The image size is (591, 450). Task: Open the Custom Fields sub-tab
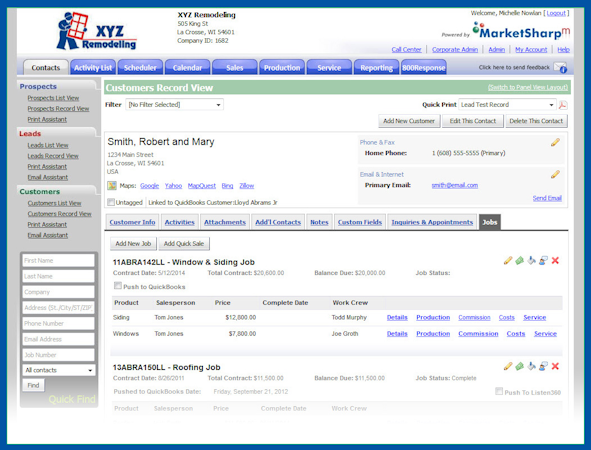tap(360, 222)
